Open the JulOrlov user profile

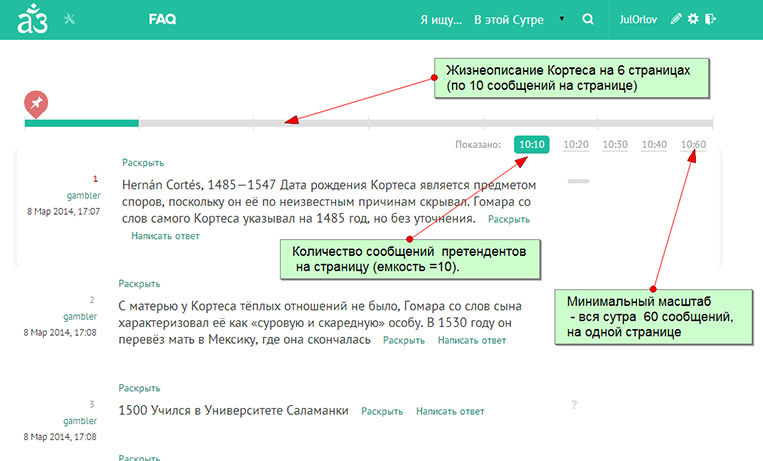pyautogui.click(x=638, y=19)
